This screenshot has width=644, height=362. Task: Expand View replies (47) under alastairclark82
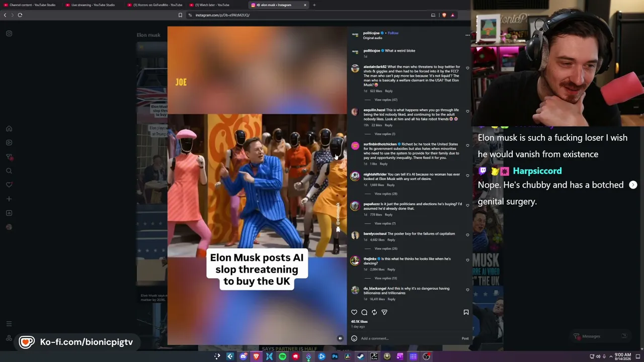pyautogui.click(x=386, y=100)
